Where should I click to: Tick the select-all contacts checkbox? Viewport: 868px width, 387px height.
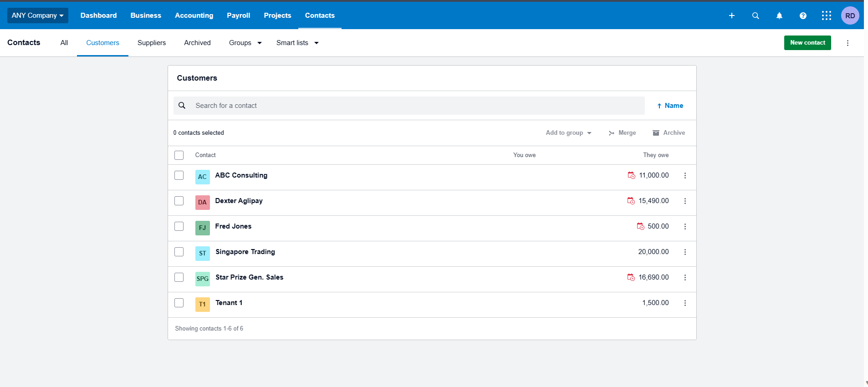[x=179, y=155]
